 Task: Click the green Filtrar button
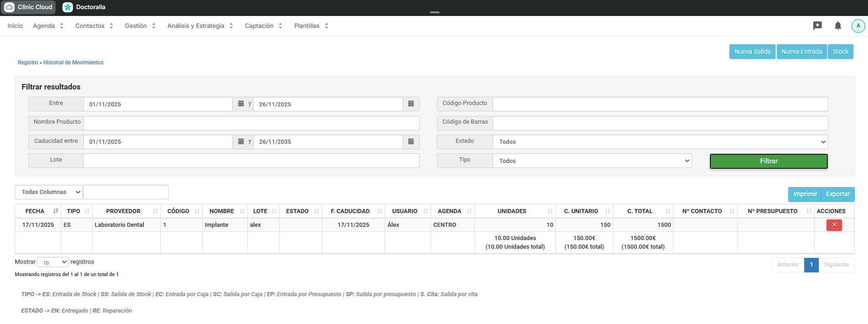click(768, 161)
